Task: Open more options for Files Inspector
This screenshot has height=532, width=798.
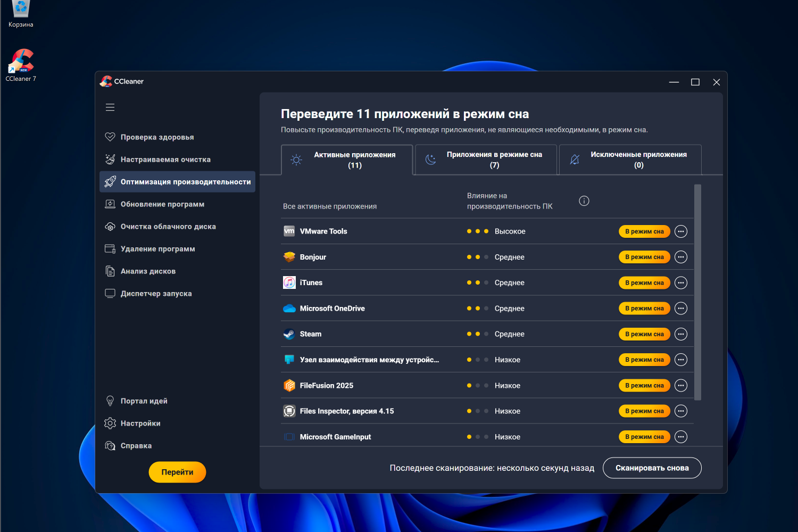Action: (681, 411)
